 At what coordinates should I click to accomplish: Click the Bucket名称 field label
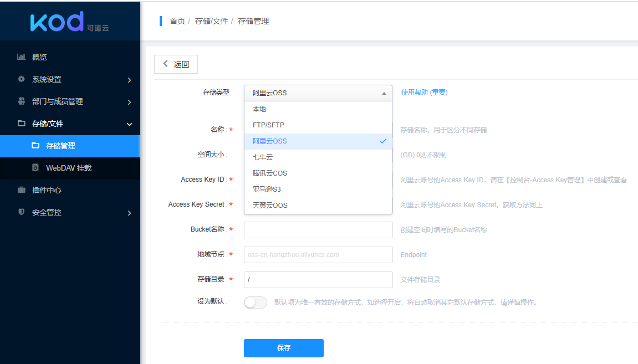pos(207,229)
